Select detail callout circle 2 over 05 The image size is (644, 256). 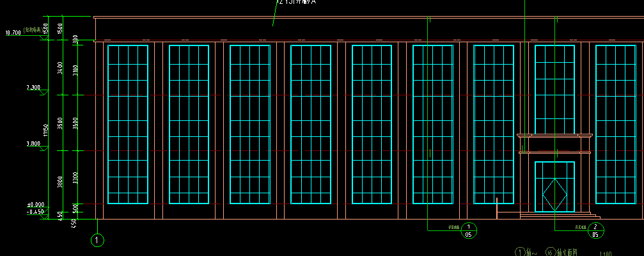(x=595, y=230)
